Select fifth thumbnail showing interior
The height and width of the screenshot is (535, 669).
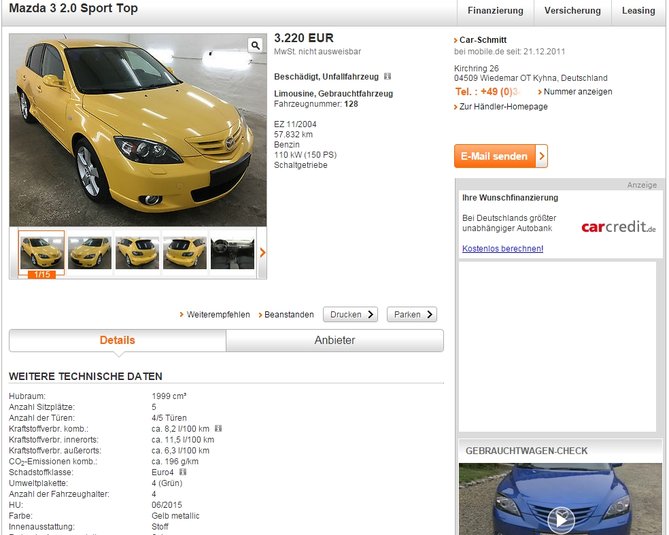(x=233, y=253)
